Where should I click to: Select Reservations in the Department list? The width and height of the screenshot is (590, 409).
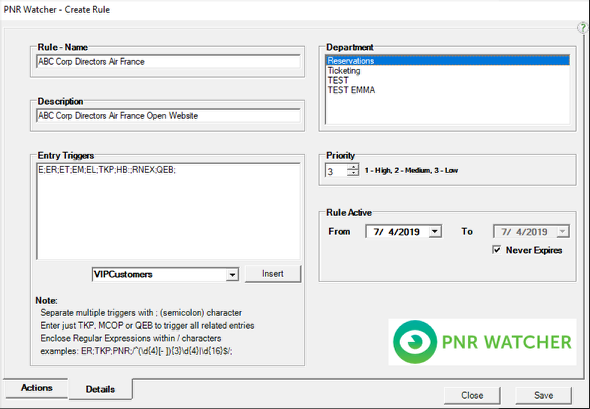[447, 61]
